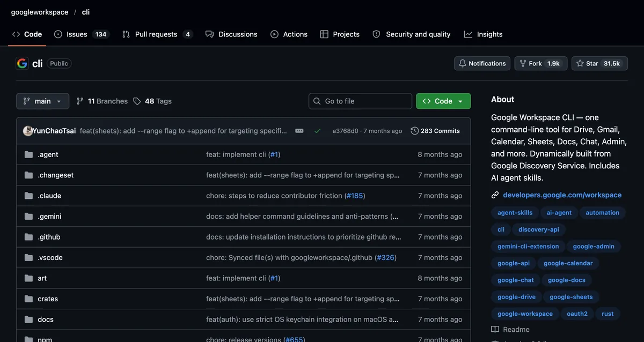Open pull request #185 link
This screenshot has width=644, height=342.
tap(356, 196)
